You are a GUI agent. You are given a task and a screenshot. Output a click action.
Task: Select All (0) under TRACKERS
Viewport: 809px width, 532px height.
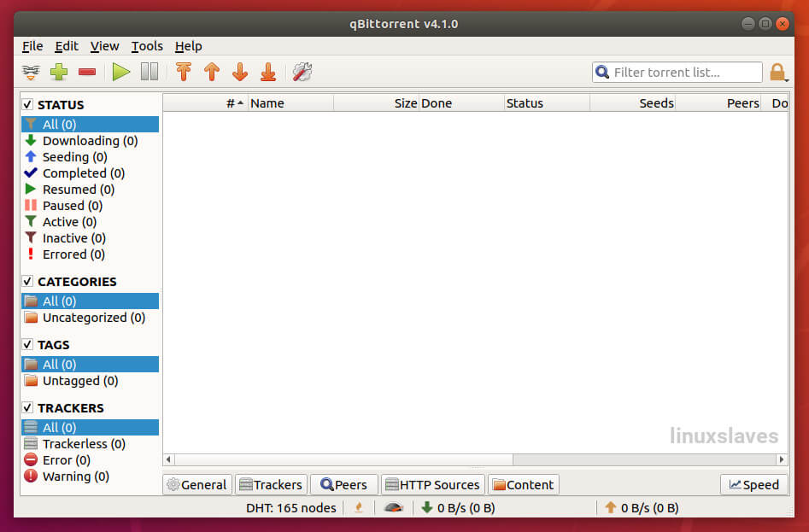click(91, 427)
